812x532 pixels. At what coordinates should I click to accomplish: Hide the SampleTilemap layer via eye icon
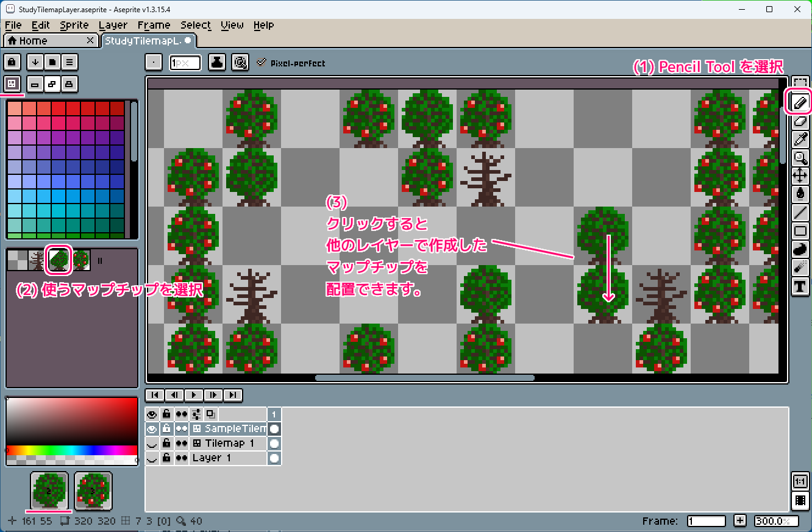pyautogui.click(x=152, y=428)
